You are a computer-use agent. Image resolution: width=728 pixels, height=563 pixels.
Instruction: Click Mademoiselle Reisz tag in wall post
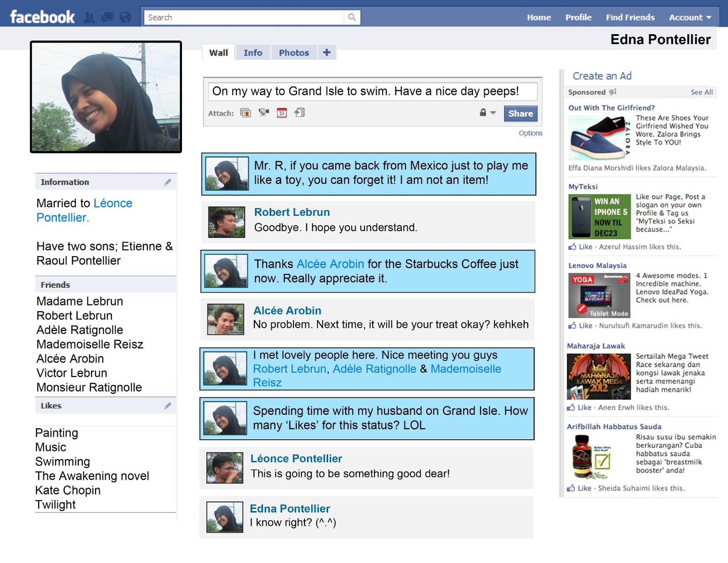tap(377, 375)
